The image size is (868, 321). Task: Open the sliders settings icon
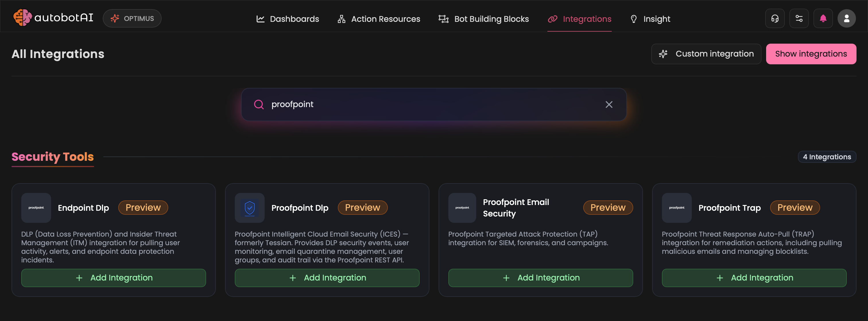[799, 19]
